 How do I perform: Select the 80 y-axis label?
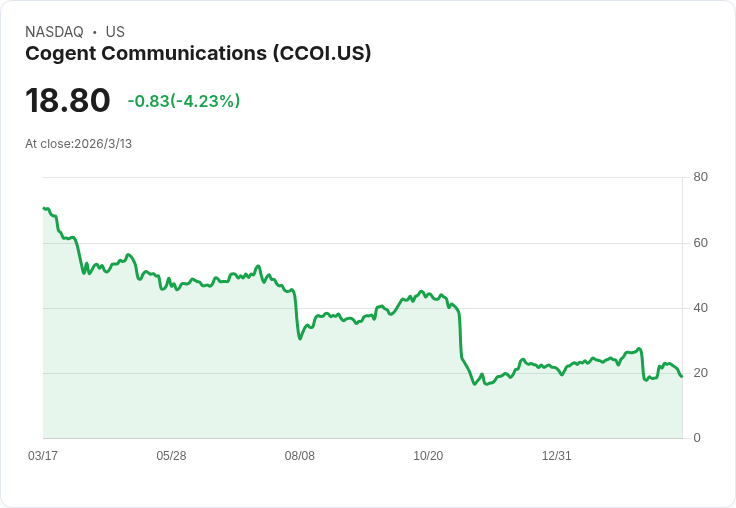[x=700, y=177]
